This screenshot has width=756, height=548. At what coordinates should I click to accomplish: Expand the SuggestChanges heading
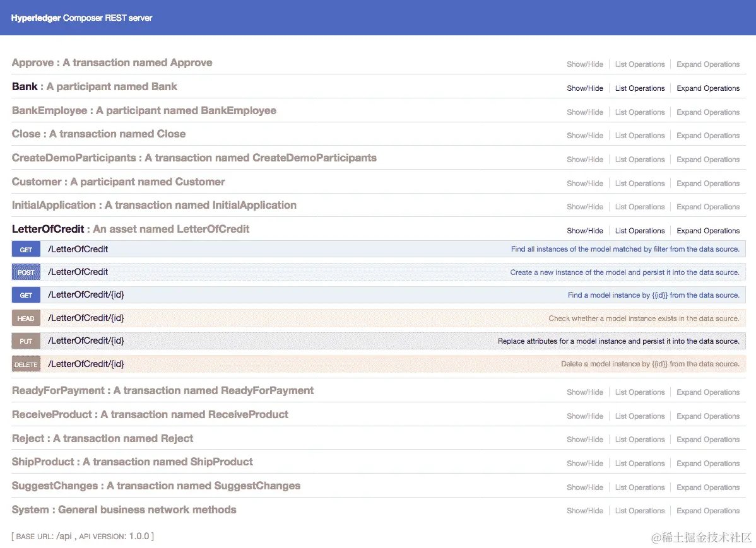point(157,486)
